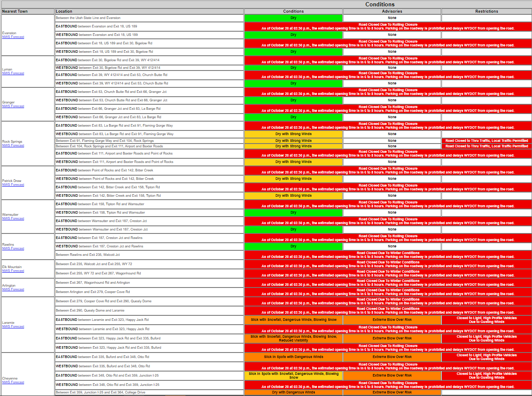The height and width of the screenshot is (396, 532).
Task: Click the orange Dry with Dangerous Winds cell
Action: coord(293,393)
